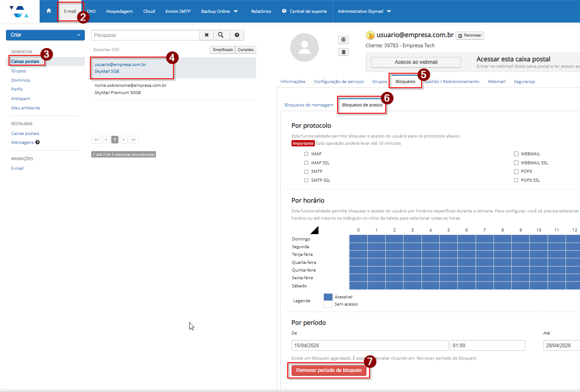Viewport: 580px width, 392px height.
Task: Enable the IMAP protocol block checkbox
Action: (306, 154)
